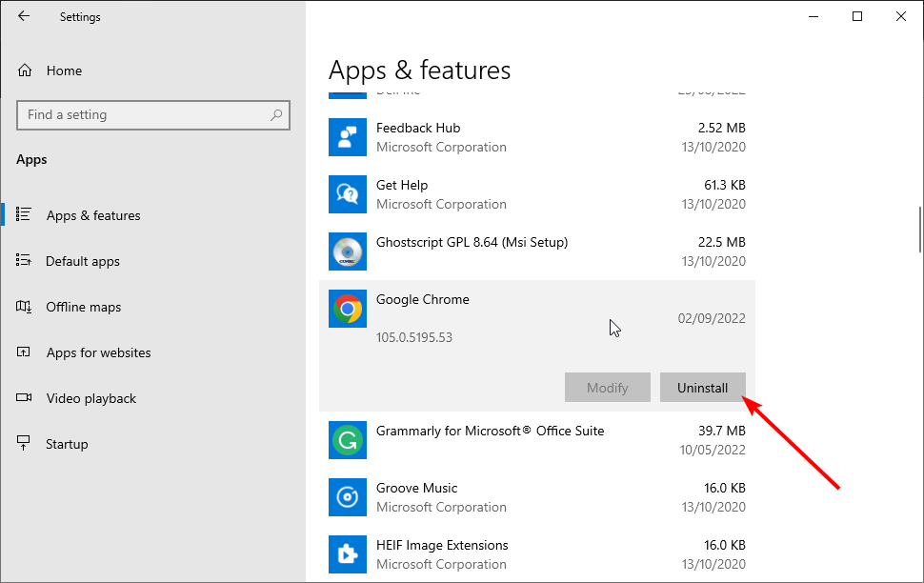Select Ghostscript GPL 8.64 (Msi Setup)

[x=537, y=251]
